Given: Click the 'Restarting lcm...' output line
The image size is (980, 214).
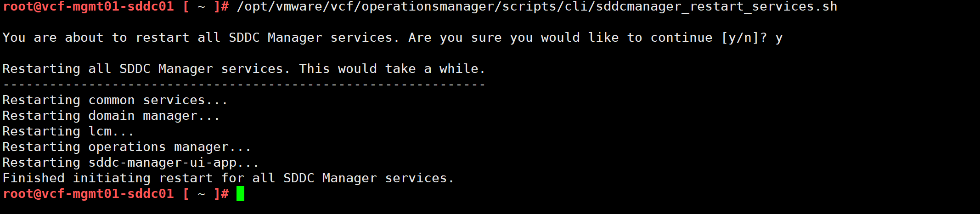Looking at the screenshot, I should point(68,131).
